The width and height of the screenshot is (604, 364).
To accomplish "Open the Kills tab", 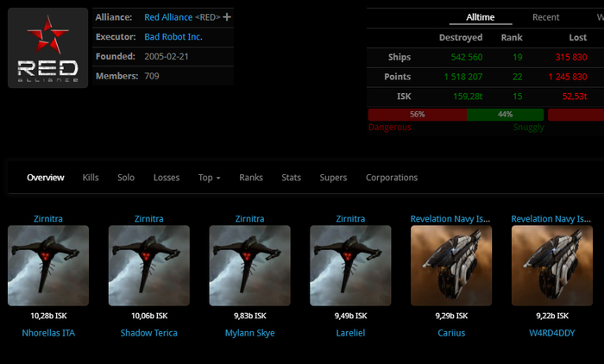I will [91, 178].
